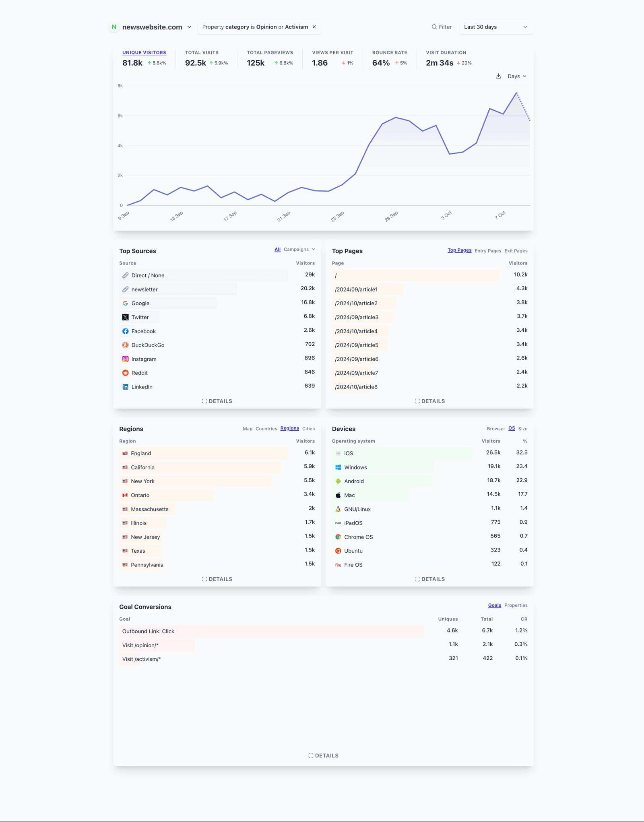Viewport: 644px width, 822px height.
Task: Click the Twitter X source icon
Action: pos(126,317)
